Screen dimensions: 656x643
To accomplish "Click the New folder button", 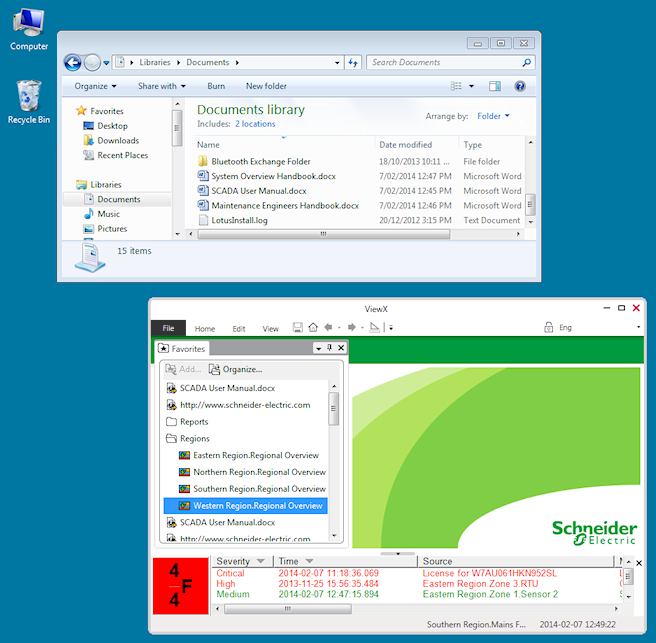I will [x=266, y=87].
